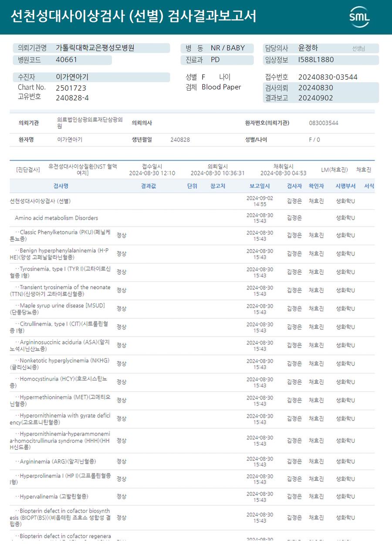392x554 pixels.
Task: Click the specimen value 'Blood Paper'
Action: pos(221,87)
